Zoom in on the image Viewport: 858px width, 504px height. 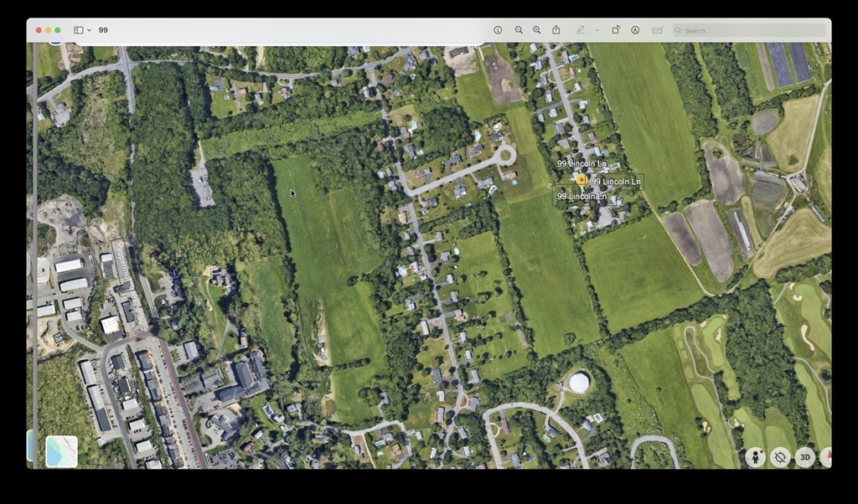537,30
